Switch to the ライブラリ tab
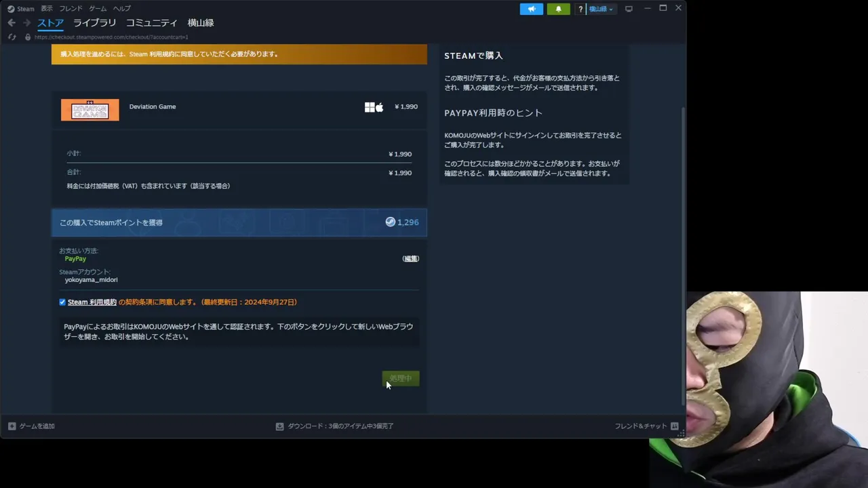The height and width of the screenshot is (488, 868). 95,23
